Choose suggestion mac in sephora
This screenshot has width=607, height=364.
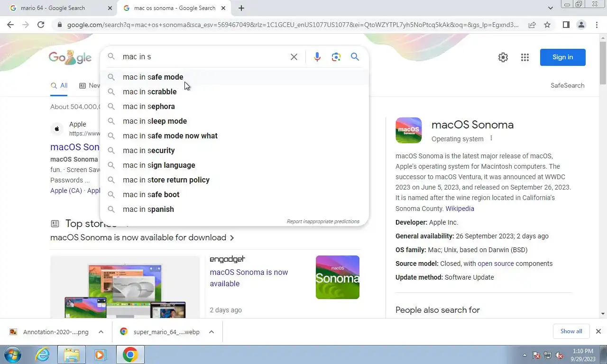[234, 106]
